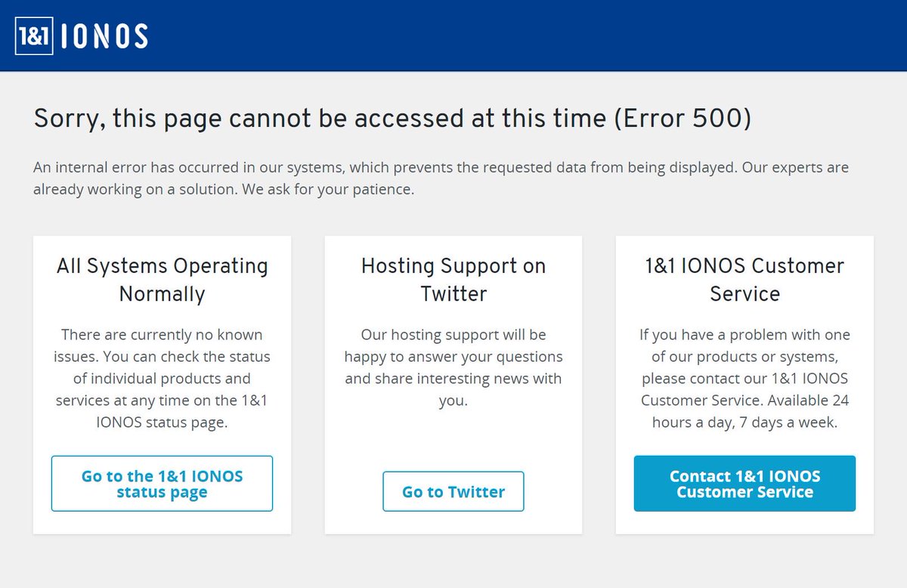907x588 pixels.
Task: Click 'Our hosting support will be happy' text
Action: pos(453,367)
